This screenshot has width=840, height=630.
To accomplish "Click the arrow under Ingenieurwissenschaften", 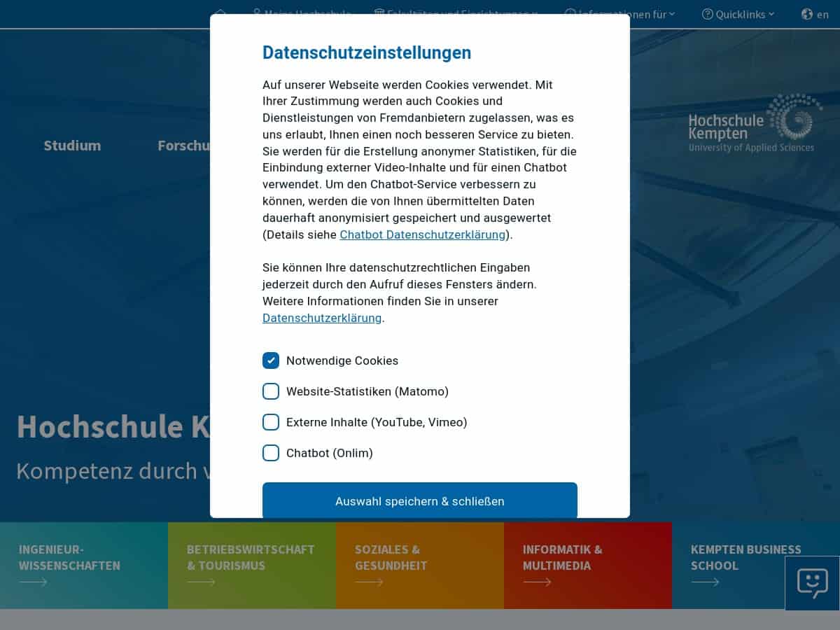I will coord(33,582).
